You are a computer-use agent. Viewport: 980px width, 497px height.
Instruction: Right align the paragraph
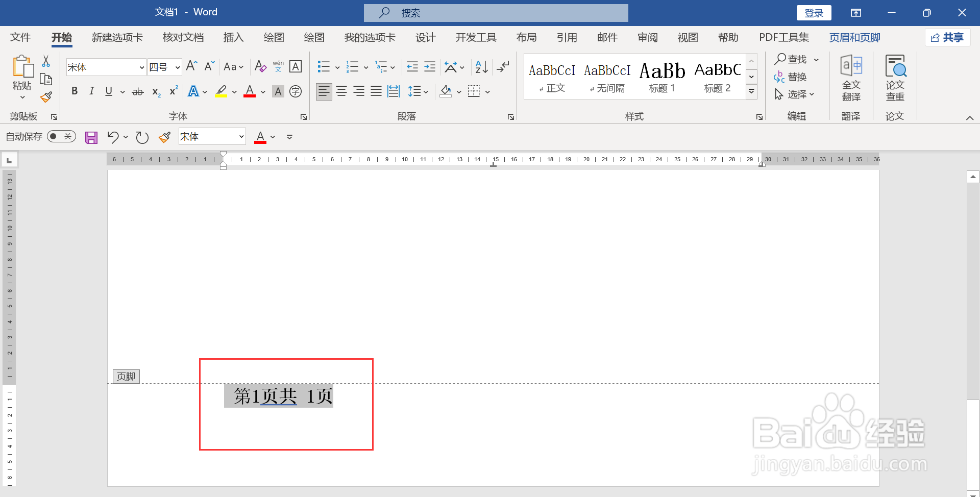359,91
